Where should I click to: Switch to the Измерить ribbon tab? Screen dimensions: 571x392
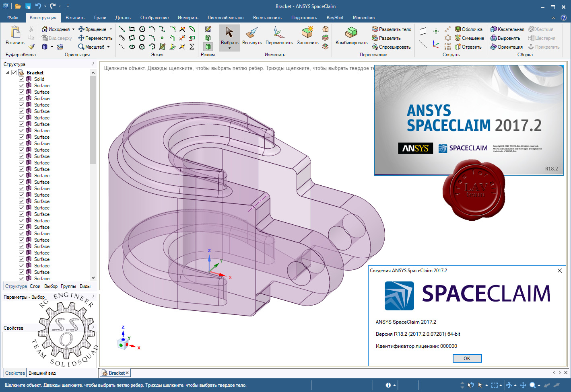188,18
